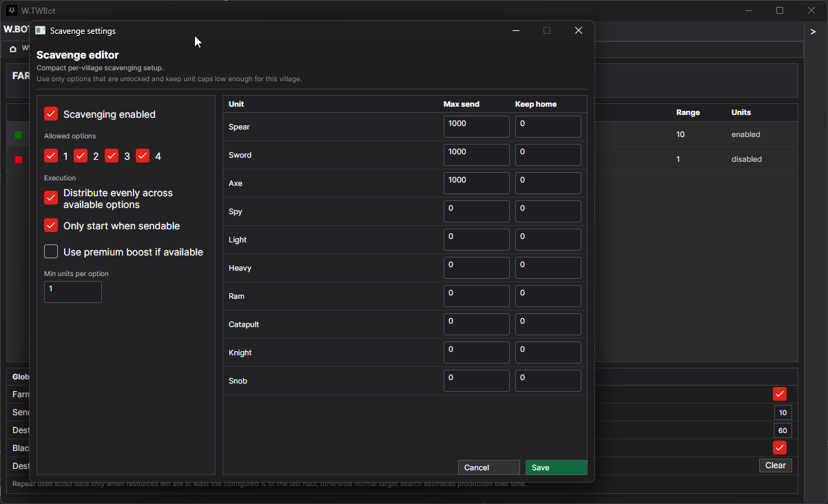Click the Catapult unit row label

[x=244, y=324]
